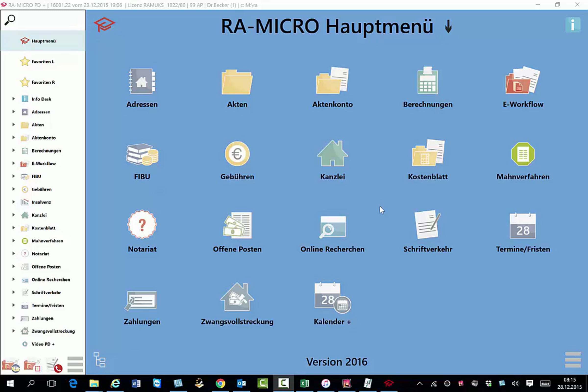The image size is (588, 392).
Task: Select Favoriten L in sidebar
Action: pos(43,61)
